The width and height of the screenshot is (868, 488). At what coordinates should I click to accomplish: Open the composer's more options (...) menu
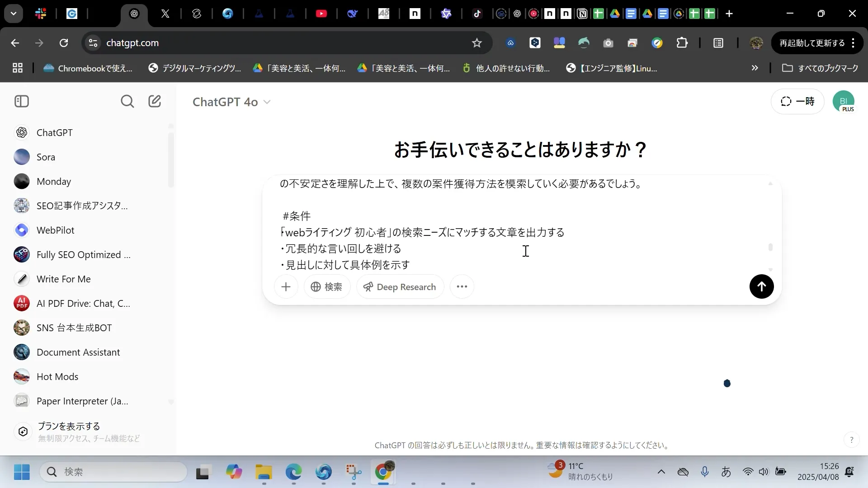click(462, 286)
